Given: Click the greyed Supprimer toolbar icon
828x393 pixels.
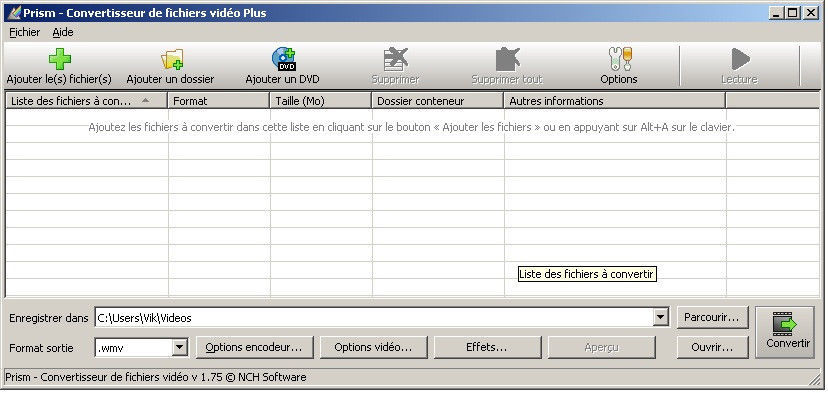Looking at the screenshot, I should coord(396,59).
